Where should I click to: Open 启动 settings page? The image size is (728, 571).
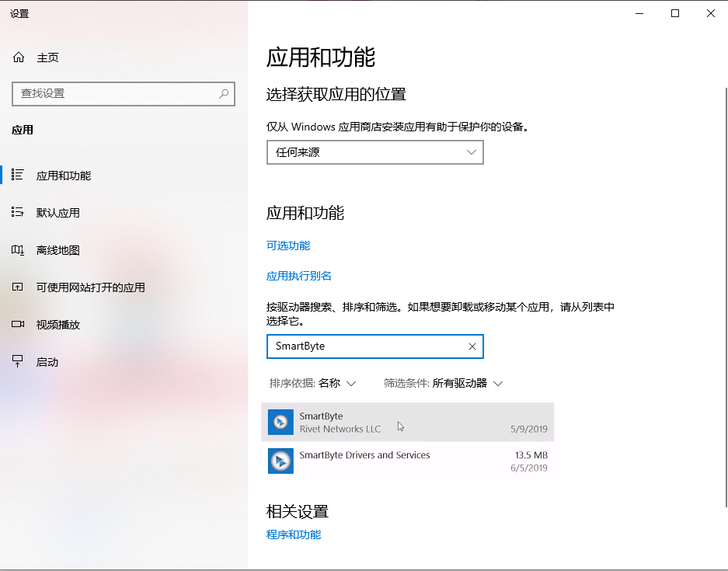coord(47,362)
